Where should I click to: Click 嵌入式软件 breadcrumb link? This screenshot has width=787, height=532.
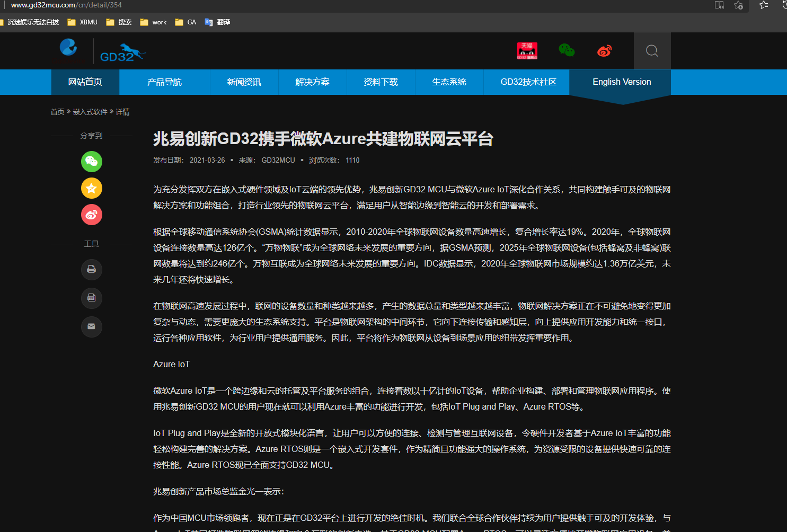click(x=90, y=112)
